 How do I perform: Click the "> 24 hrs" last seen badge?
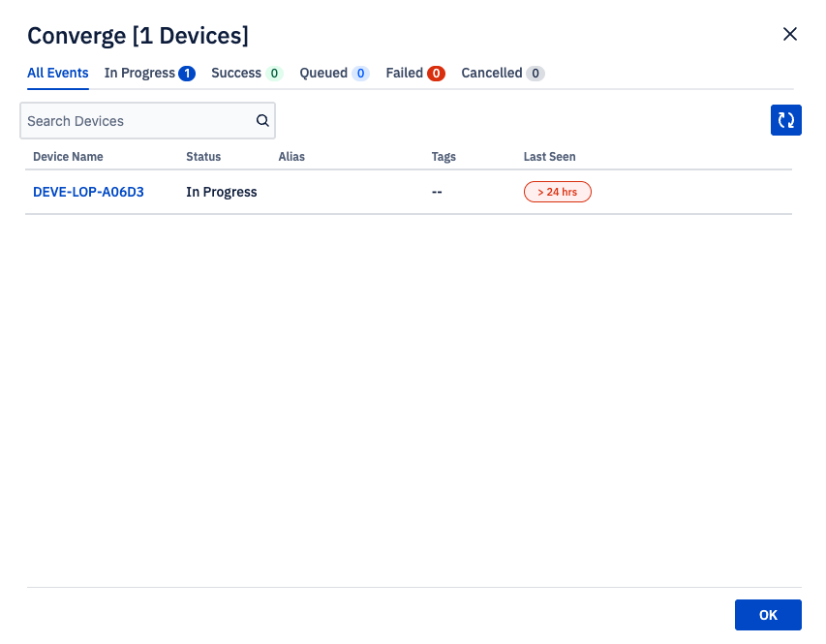coord(557,192)
